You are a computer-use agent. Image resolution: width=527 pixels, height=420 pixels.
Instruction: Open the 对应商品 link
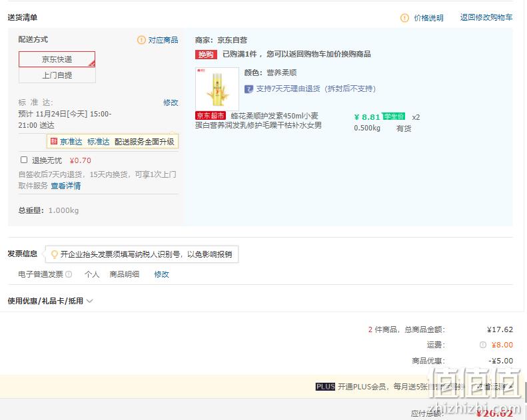163,40
